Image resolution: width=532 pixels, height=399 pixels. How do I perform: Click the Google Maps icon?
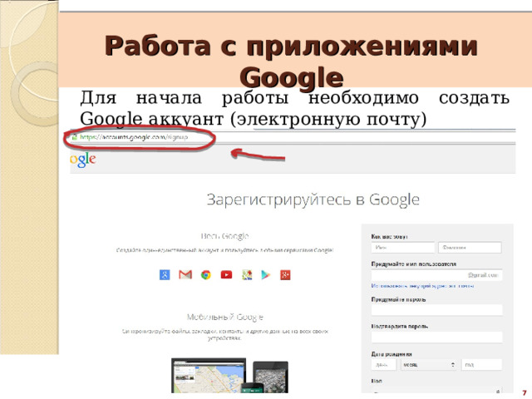(x=247, y=275)
